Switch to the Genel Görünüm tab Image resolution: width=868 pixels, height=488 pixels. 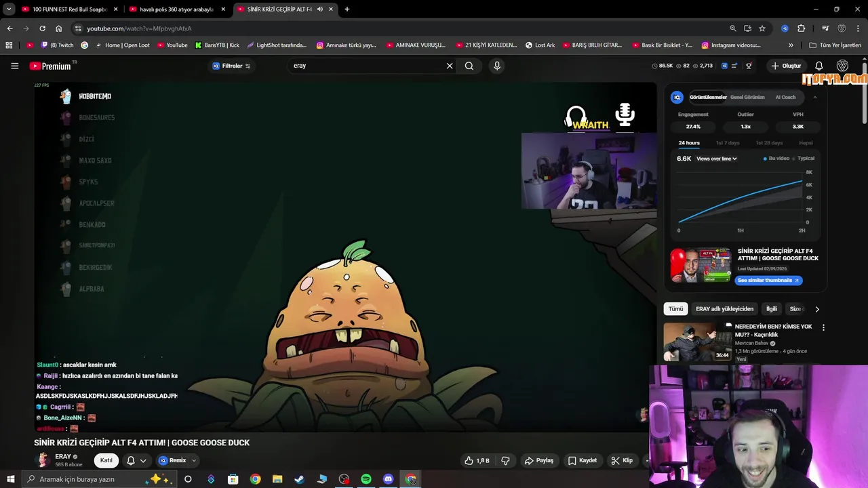point(747,98)
